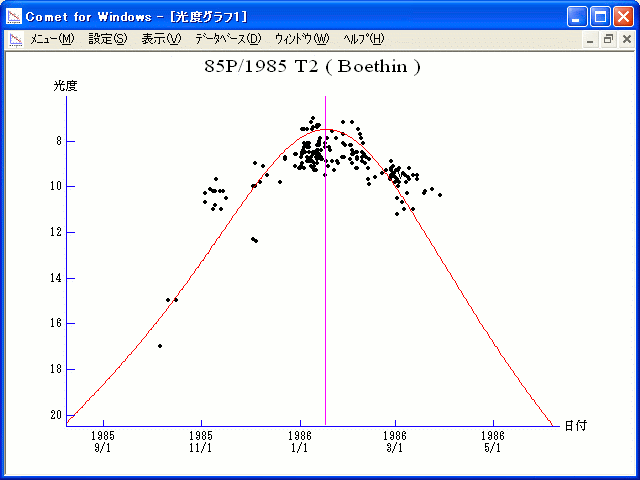
Task: Click the graph document icon left of メニュー
Action: tap(15, 39)
